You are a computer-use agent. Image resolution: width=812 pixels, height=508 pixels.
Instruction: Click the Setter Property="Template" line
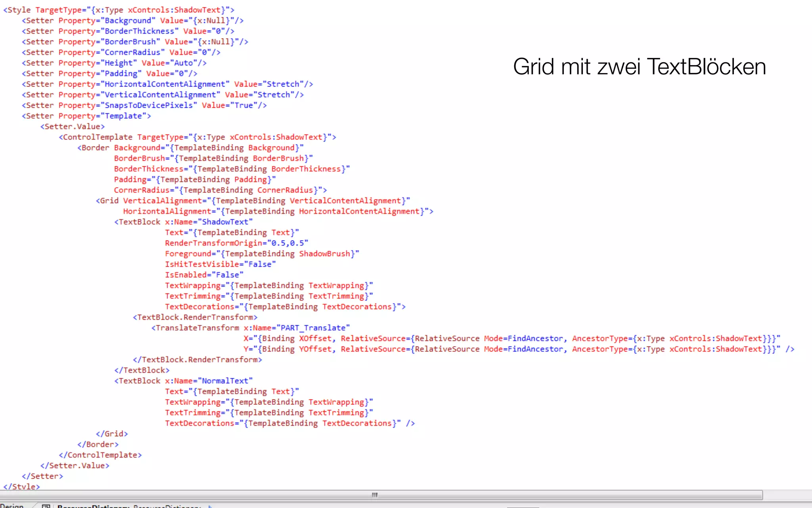pyautogui.click(x=86, y=116)
